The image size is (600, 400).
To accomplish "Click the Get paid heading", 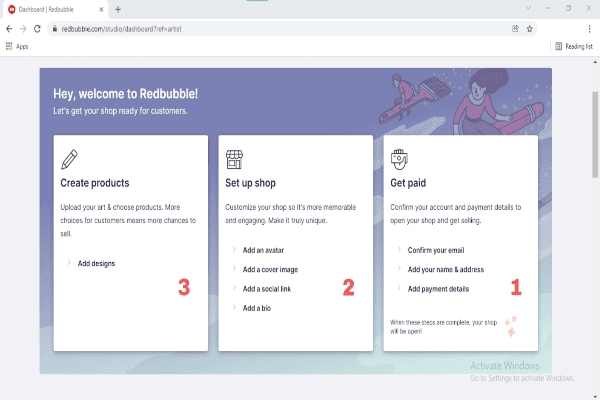I will [408, 183].
